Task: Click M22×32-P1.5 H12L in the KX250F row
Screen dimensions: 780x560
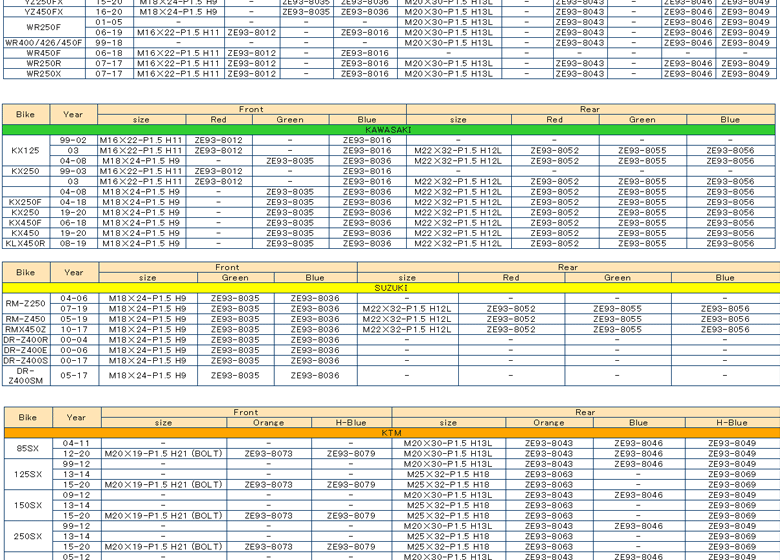Action: [x=459, y=202]
